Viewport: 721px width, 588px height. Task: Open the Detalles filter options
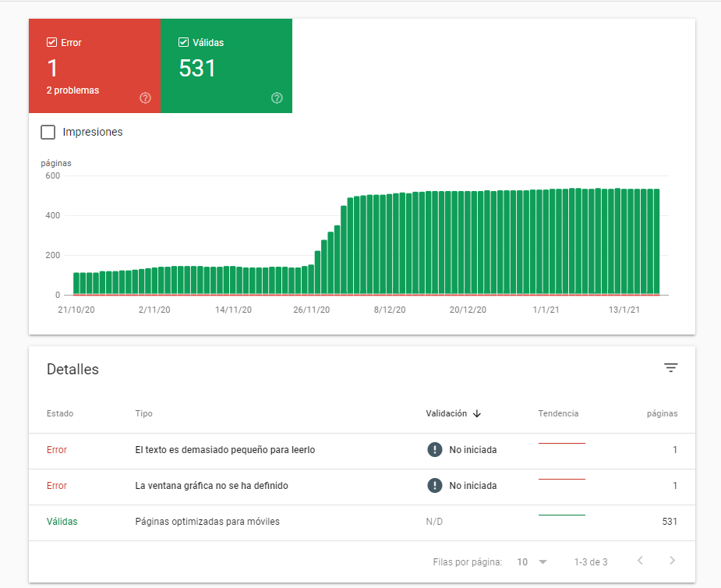[x=670, y=367]
